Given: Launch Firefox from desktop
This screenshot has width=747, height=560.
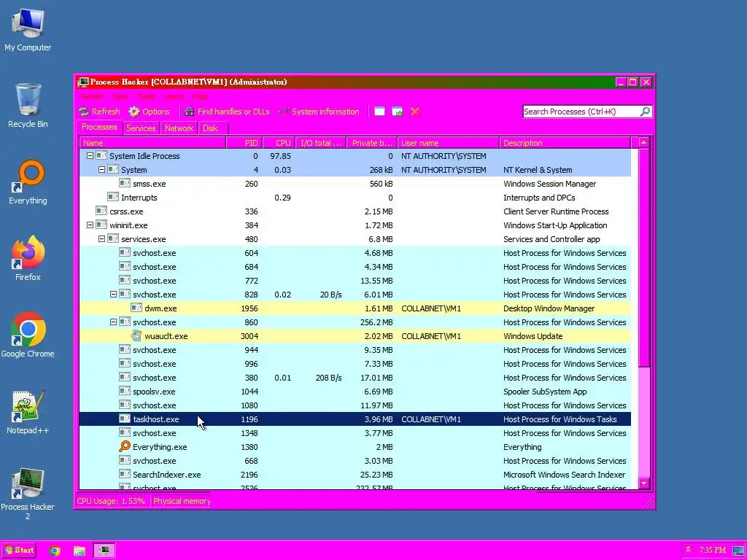Looking at the screenshot, I should point(28,259).
